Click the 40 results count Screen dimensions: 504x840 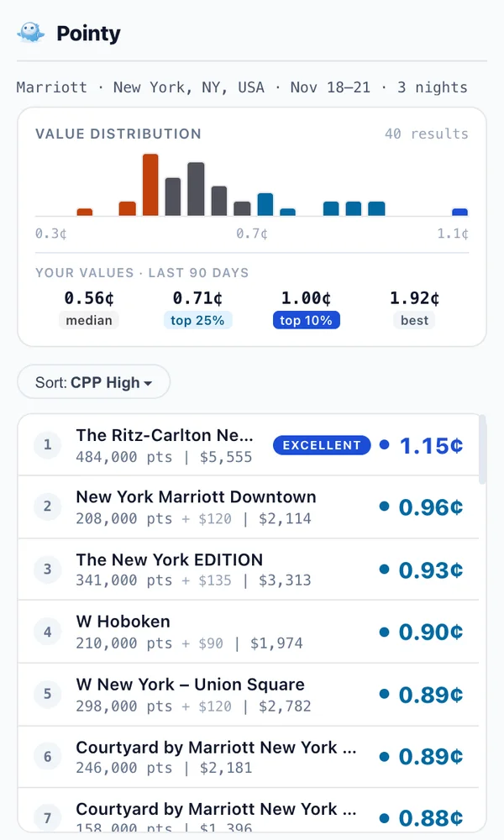pyautogui.click(x=427, y=134)
